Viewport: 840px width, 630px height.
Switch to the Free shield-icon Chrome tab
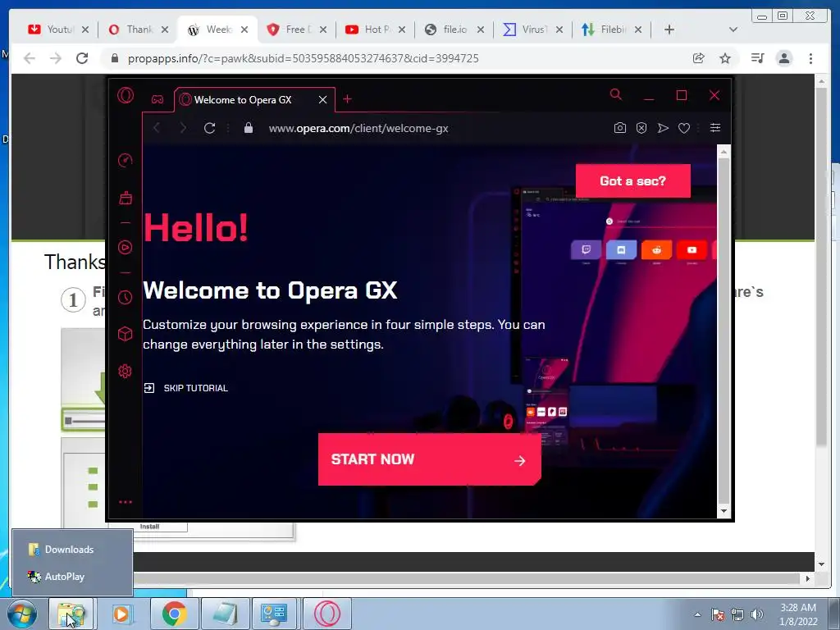297,30
